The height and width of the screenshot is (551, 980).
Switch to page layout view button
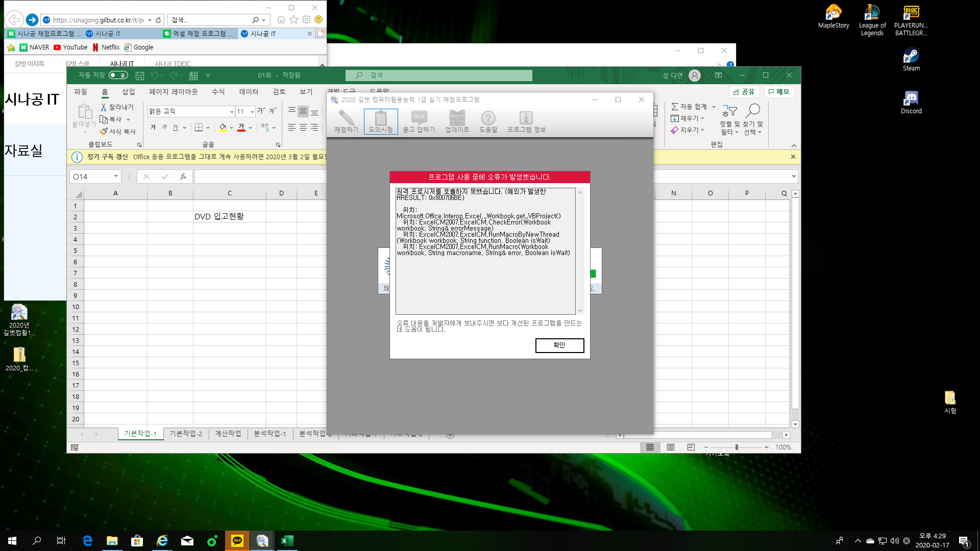(x=671, y=447)
